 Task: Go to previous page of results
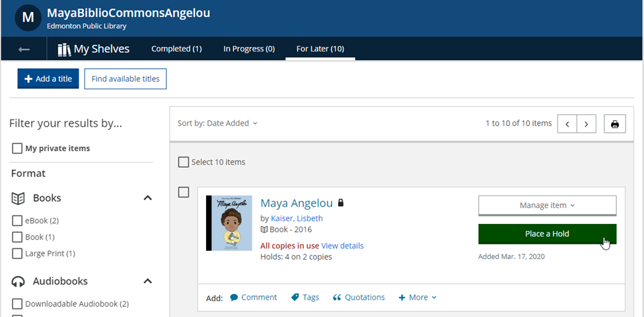(567, 124)
